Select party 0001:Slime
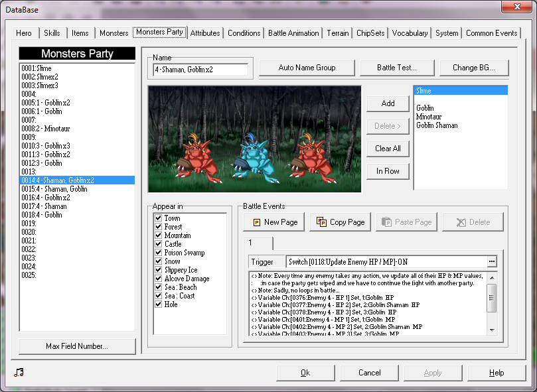Image resolution: width=537 pixels, height=392 pixels. (77, 68)
